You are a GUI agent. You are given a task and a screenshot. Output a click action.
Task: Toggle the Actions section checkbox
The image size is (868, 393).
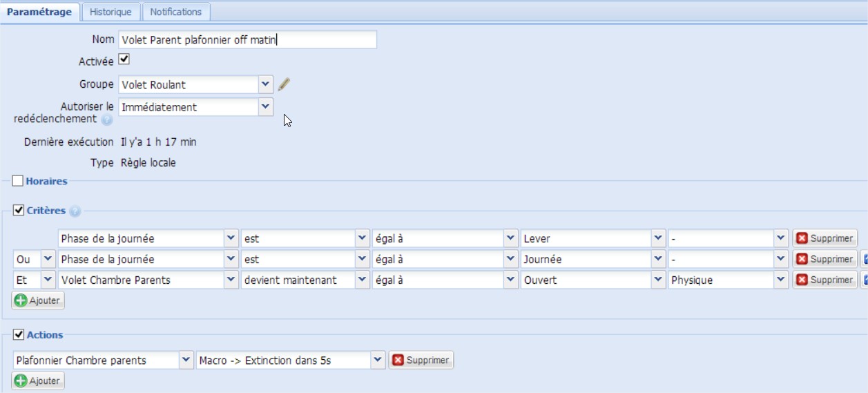[19, 334]
